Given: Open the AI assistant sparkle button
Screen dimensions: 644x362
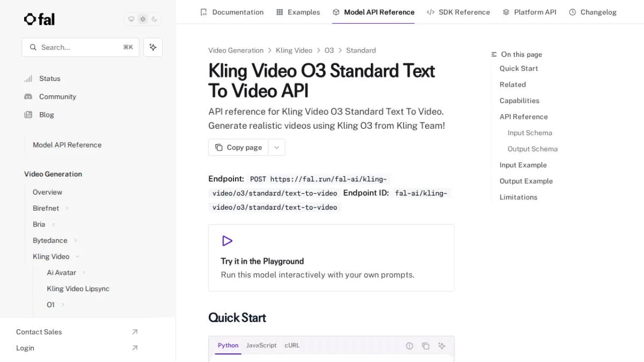Looking at the screenshot, I should pyautogui.click(x=153, y=47).
